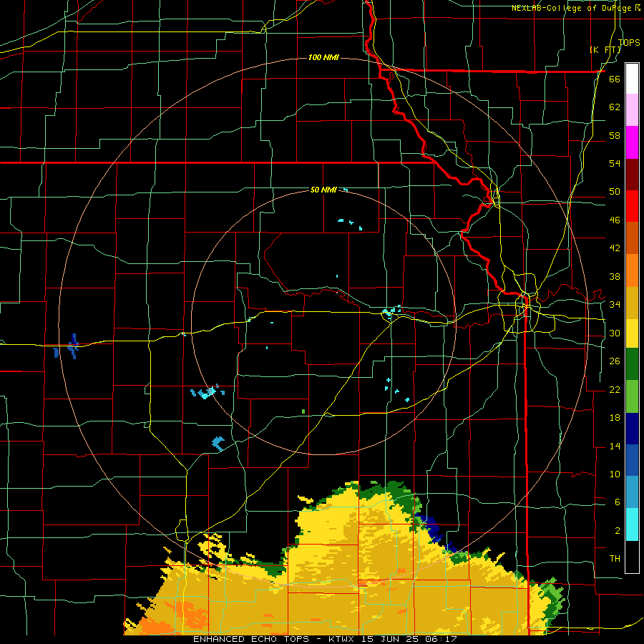
Task: Select the cyan legend swatch
Action: (632, 525)
